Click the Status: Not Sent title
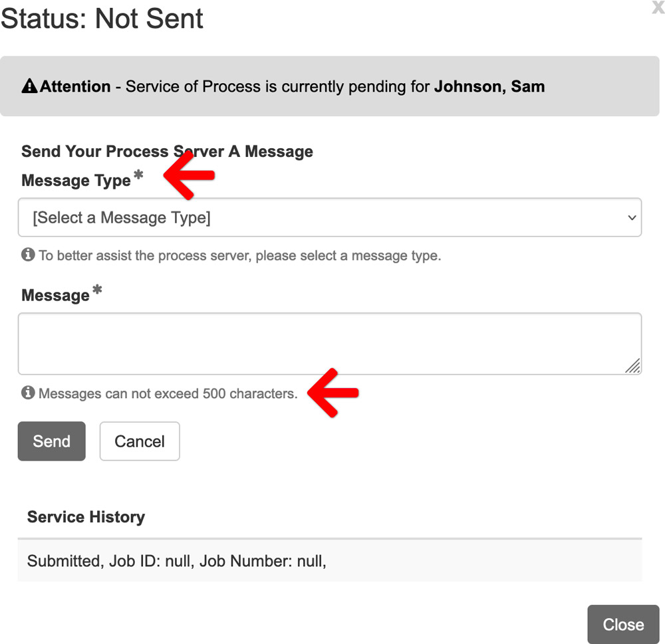 click(102, 19)
